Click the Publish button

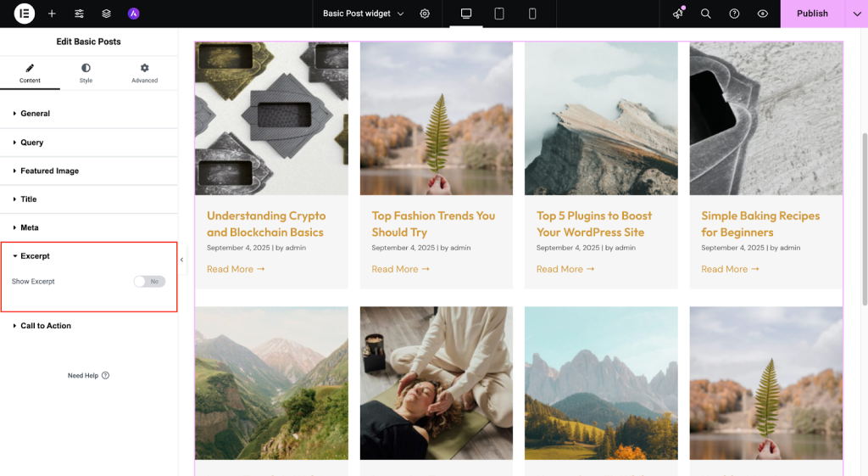(811, 14)
